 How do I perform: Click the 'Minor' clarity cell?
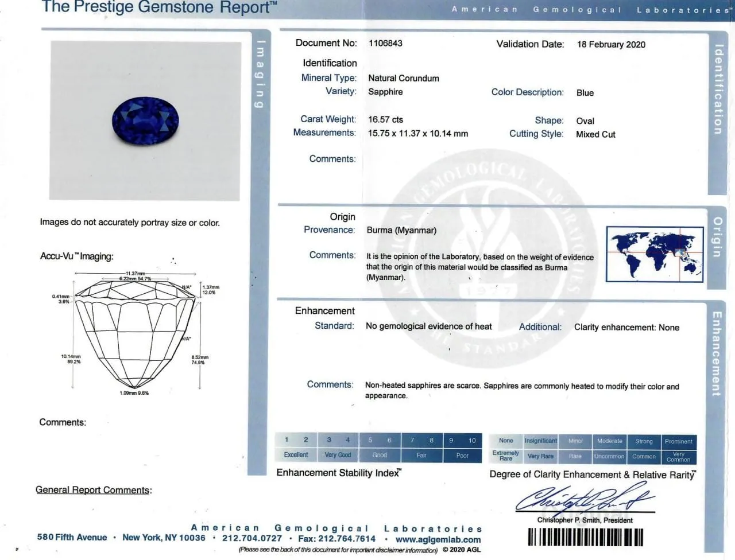click(x=575, y=441)
